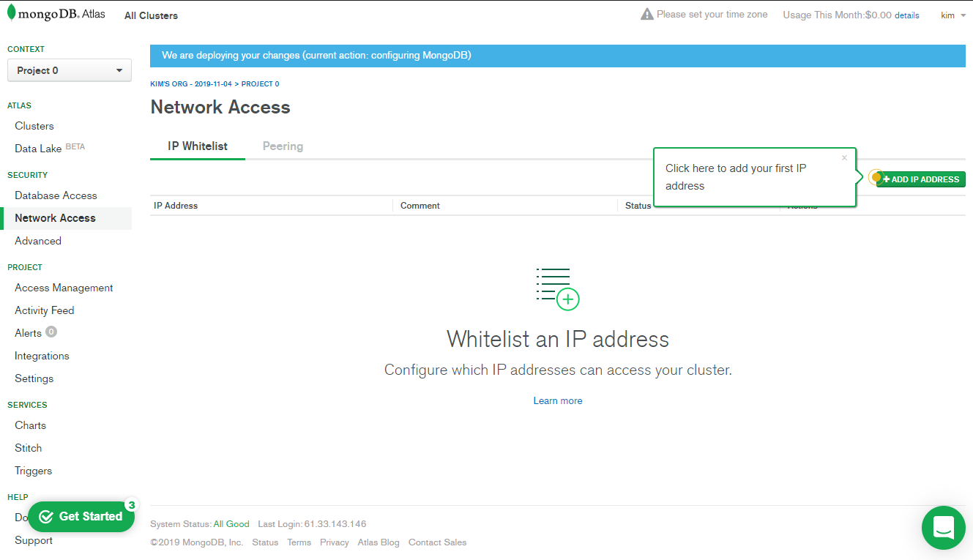Open Data Lake beta section
The width and height of the screenshot is (973, 560).
(50, 149)
